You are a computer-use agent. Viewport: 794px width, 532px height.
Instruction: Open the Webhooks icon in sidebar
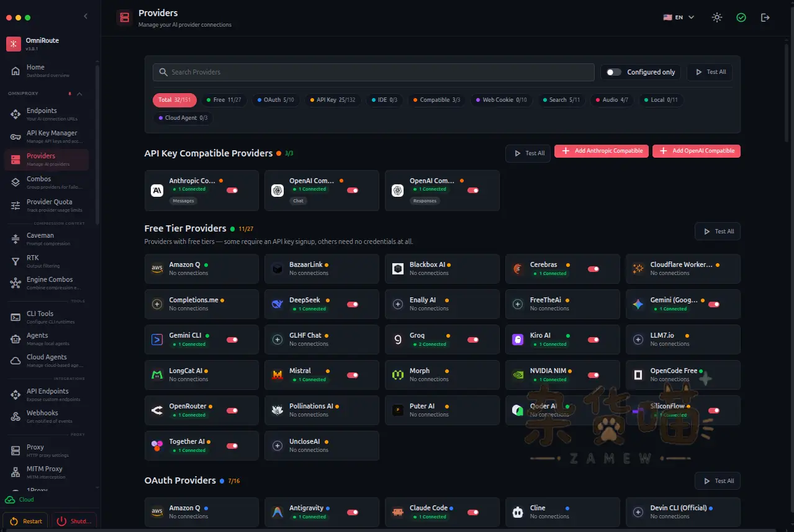[16, 417]
